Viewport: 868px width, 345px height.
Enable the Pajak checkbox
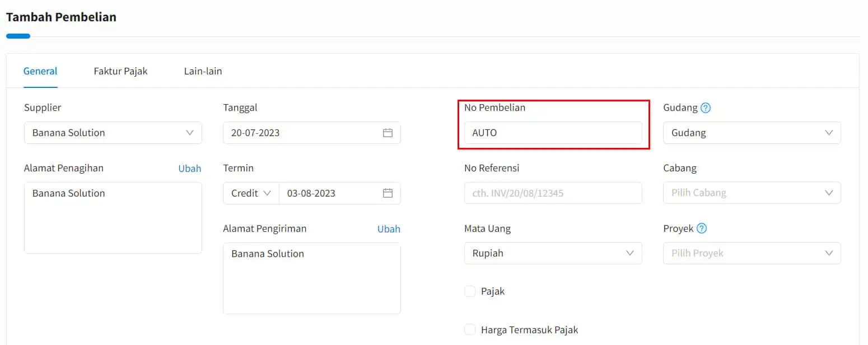[470, 291]
